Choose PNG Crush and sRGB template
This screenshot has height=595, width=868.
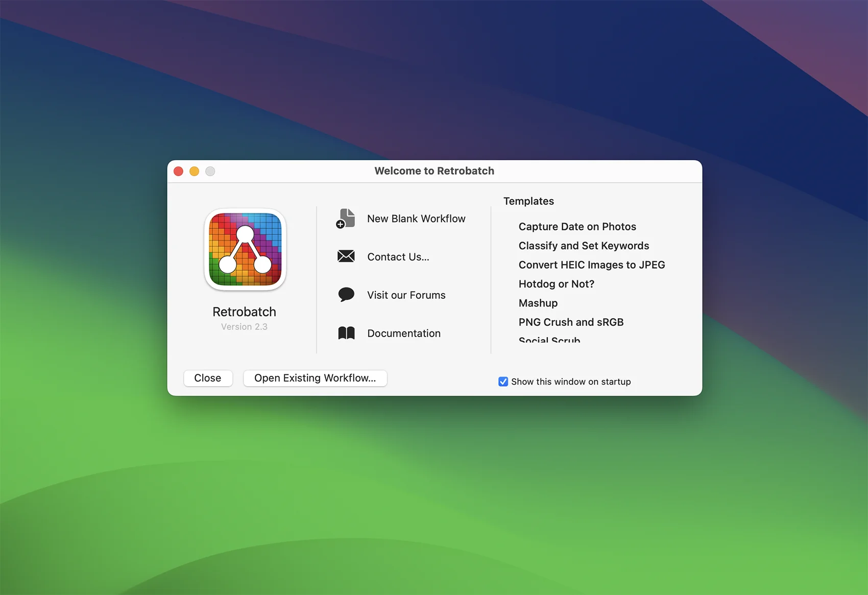click(571, 322)
